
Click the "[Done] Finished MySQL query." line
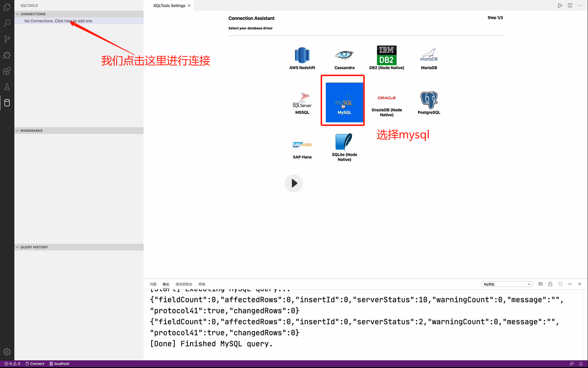pos(211,344)
